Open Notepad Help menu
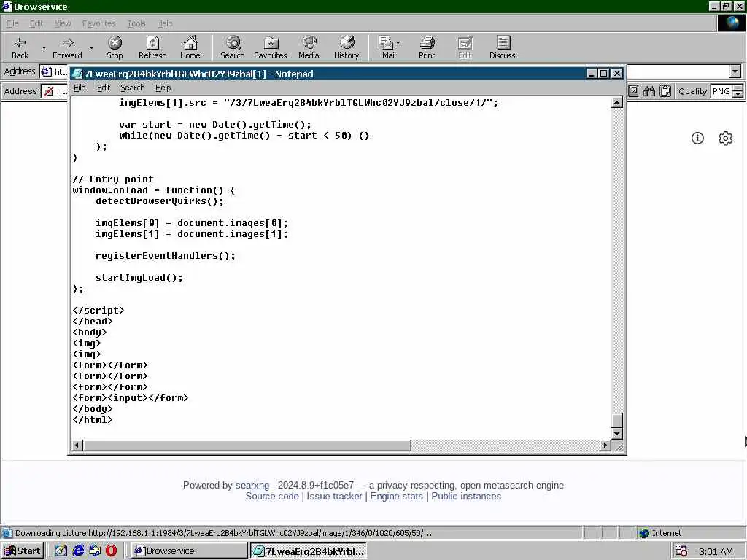Viewport: 747px width, 560px height. click(163, 87)
